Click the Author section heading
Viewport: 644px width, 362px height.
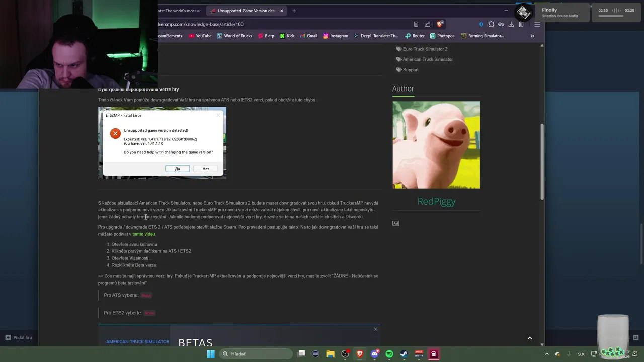[403, 88]
